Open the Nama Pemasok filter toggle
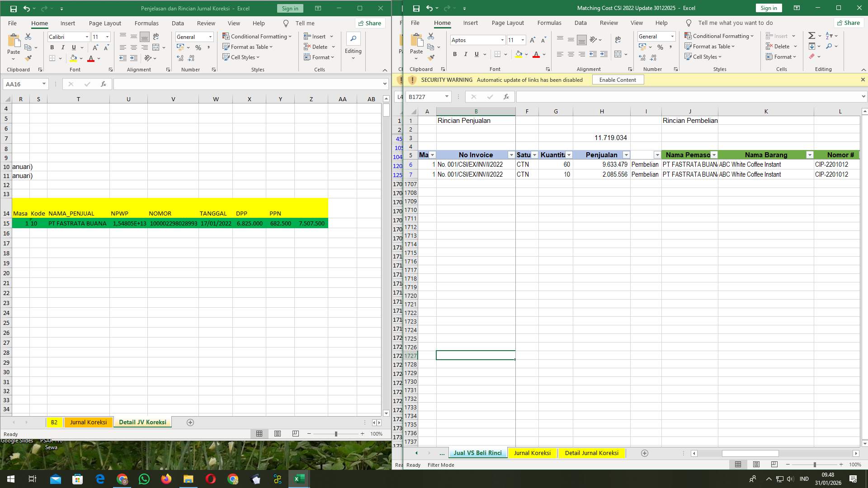 tap(714, 155)
